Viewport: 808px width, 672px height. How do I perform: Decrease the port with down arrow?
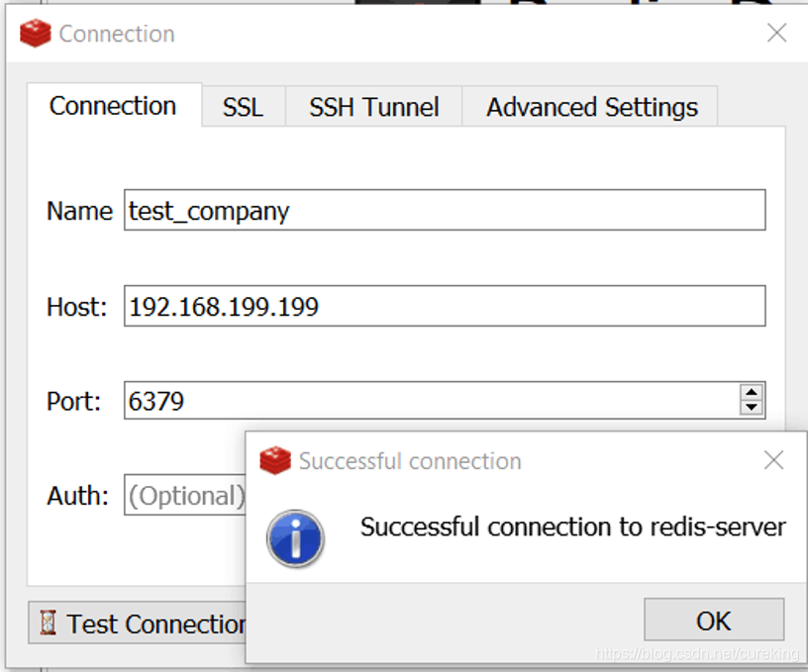[752, 408]
